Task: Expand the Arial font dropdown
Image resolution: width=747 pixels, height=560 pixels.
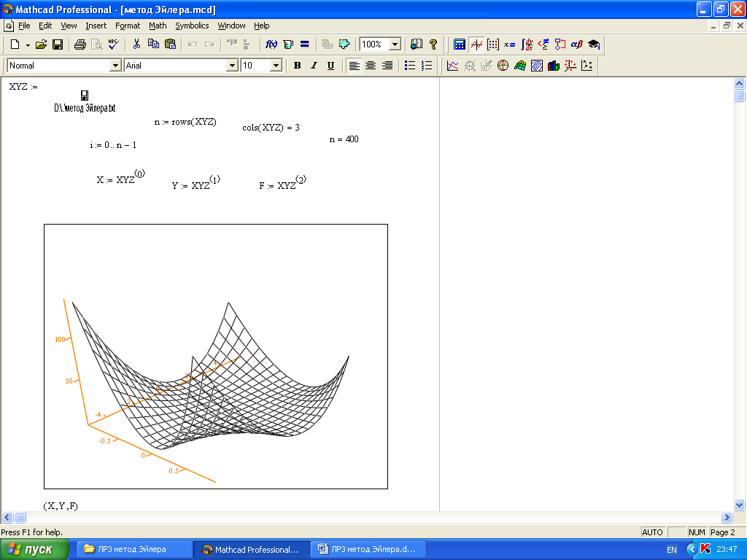Action: tap(232, 66)
